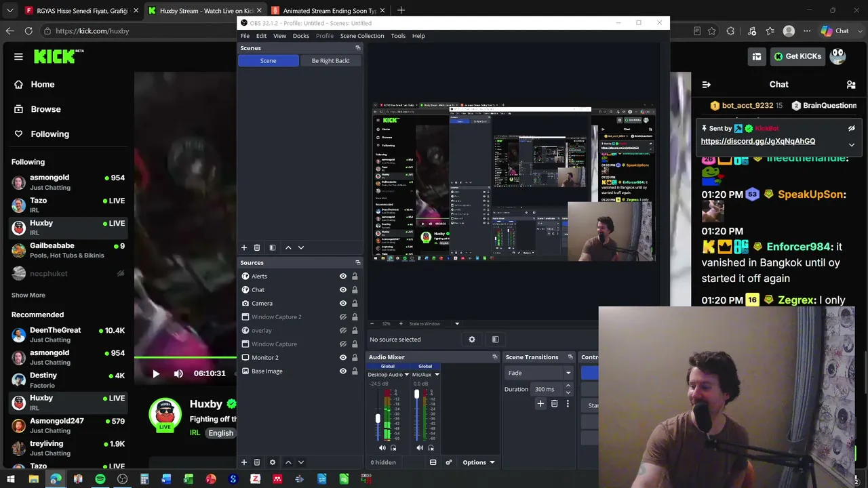Open the OBS File menu

pyautogui.click(x=245, y=36)
